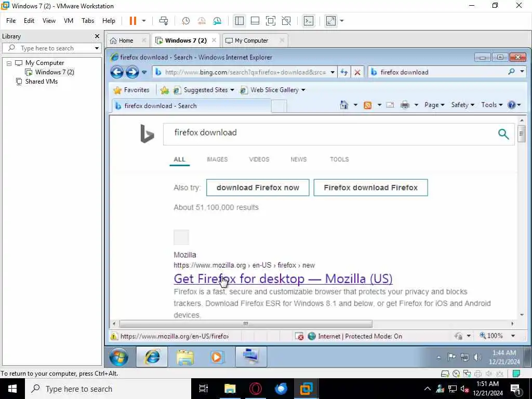Viewport: 532px width, 399px height.
Task: Open the VM menu
Action: coord(69,21)
